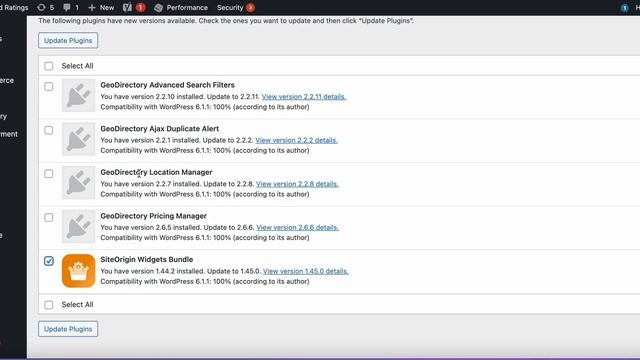Image resolution: width=640 pixels, height=360 pixels.
Task: Click GeoDirectory Ajax Duplicate Alert title
Action: tap(160, 129)
